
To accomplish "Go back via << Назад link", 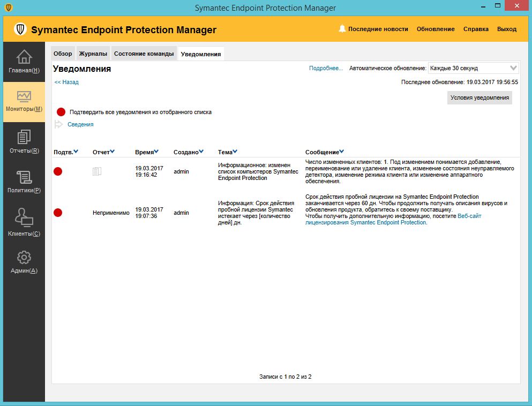I will tap(66, 82).
